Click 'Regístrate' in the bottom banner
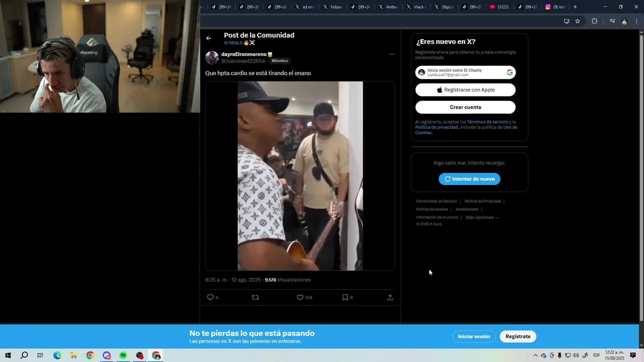This screenshot has height=362, width=644. [x=518, y=336]
